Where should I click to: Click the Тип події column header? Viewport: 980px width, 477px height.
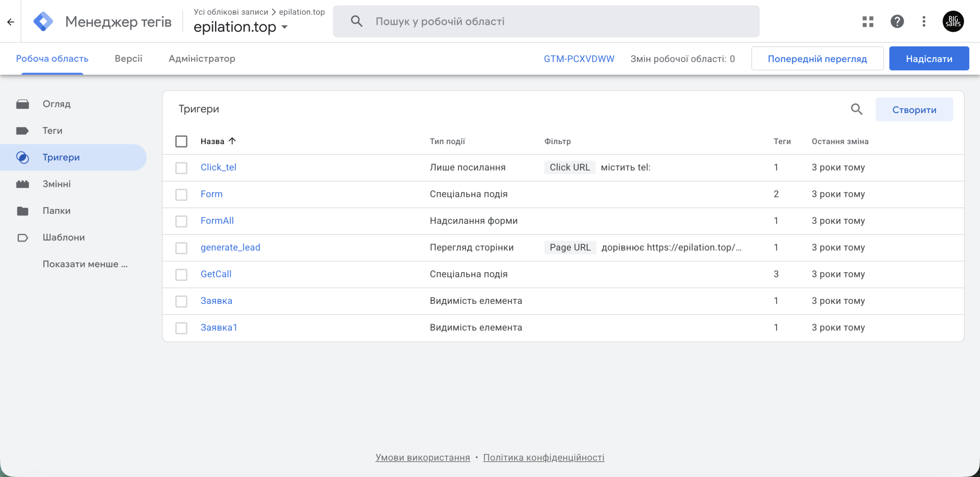click(447, 141)
